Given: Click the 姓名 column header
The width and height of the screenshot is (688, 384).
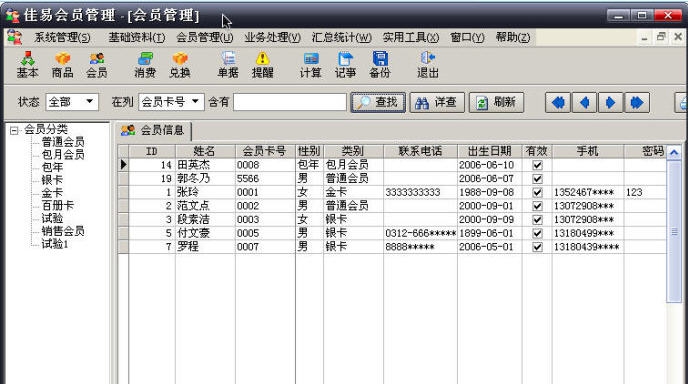Looking at the screenshot, I should click(205, 151).
